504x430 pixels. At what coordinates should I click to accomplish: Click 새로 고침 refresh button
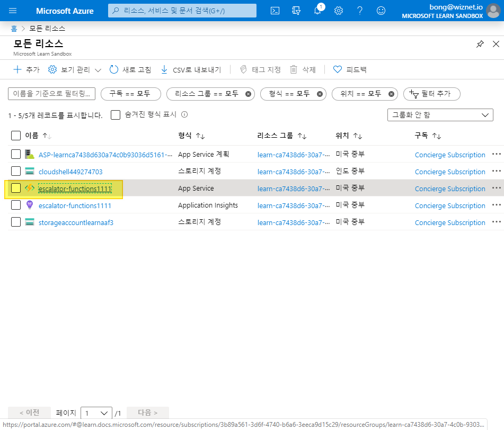coord(130,70)
